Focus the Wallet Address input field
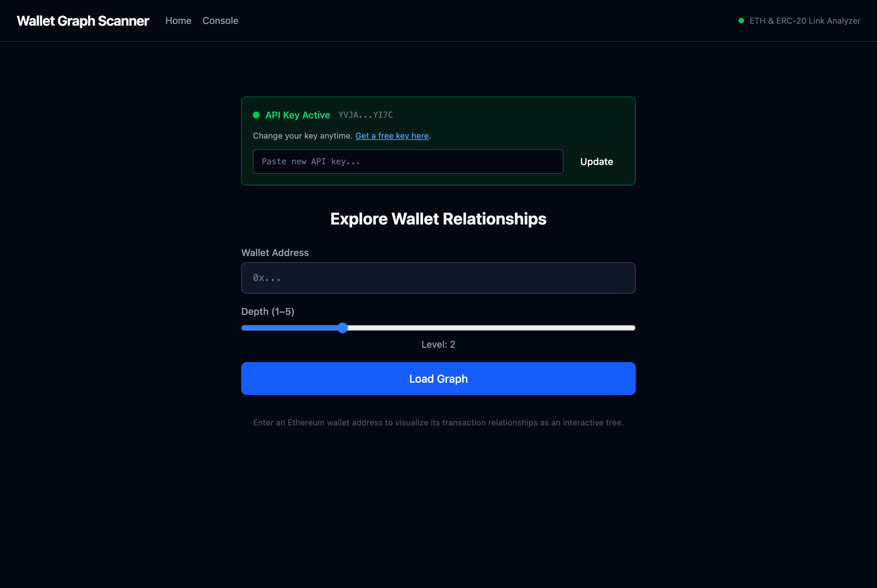The height and width of the screenshot is (588, 877). 438,278
